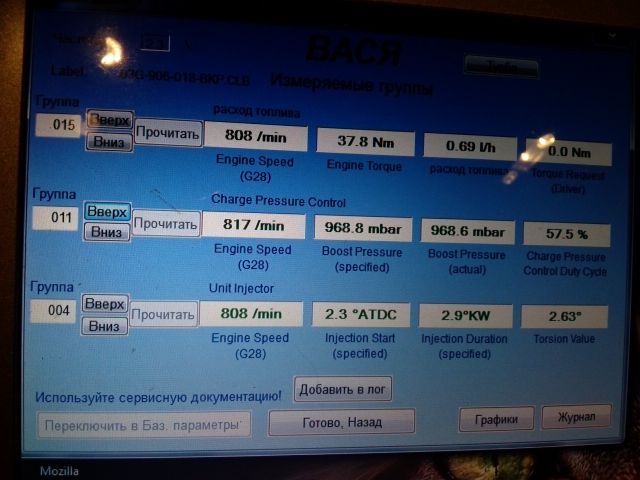Click Вверх button for group 015
This screenshot has width=640, height=480.
(108, 120)
